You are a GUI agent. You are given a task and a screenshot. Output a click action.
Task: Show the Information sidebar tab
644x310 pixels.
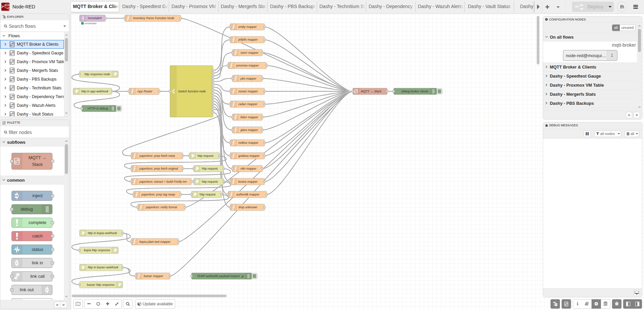click(577, 304)
